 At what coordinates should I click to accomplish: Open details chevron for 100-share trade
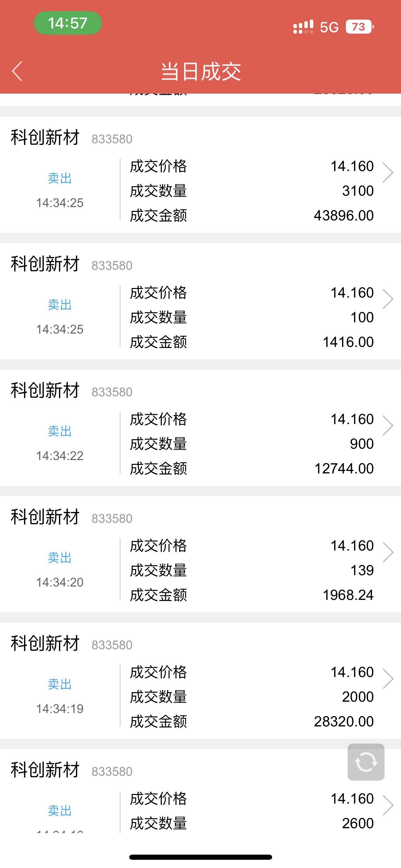388,299
